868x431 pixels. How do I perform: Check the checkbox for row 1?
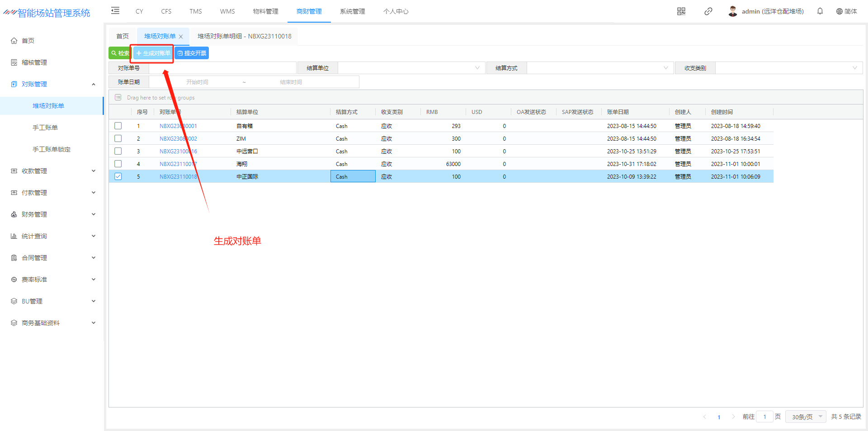click(x=118, y=126)
